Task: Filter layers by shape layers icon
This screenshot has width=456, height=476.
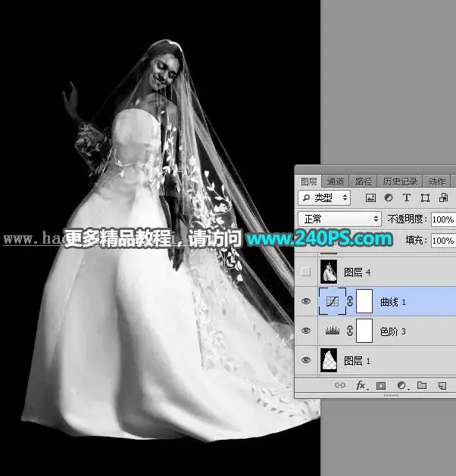Action: 425,198
